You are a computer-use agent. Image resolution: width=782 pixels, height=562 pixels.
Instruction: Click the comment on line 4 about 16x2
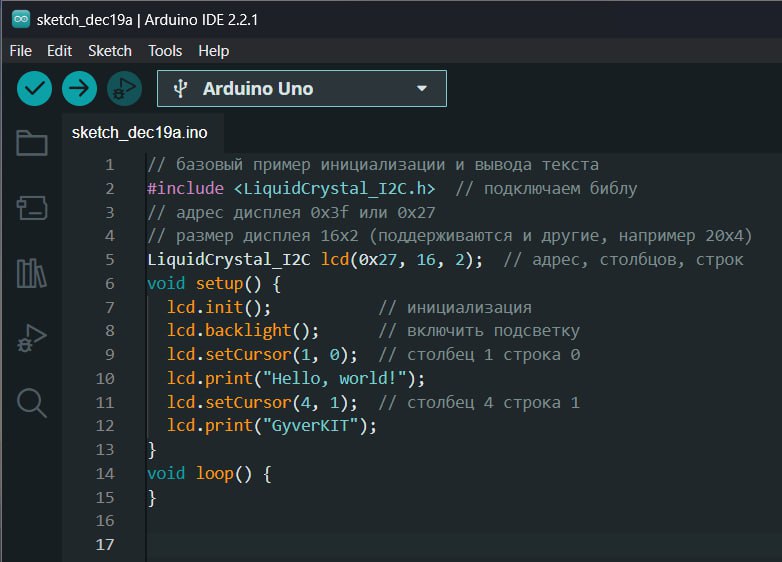(x=449, y=236)
